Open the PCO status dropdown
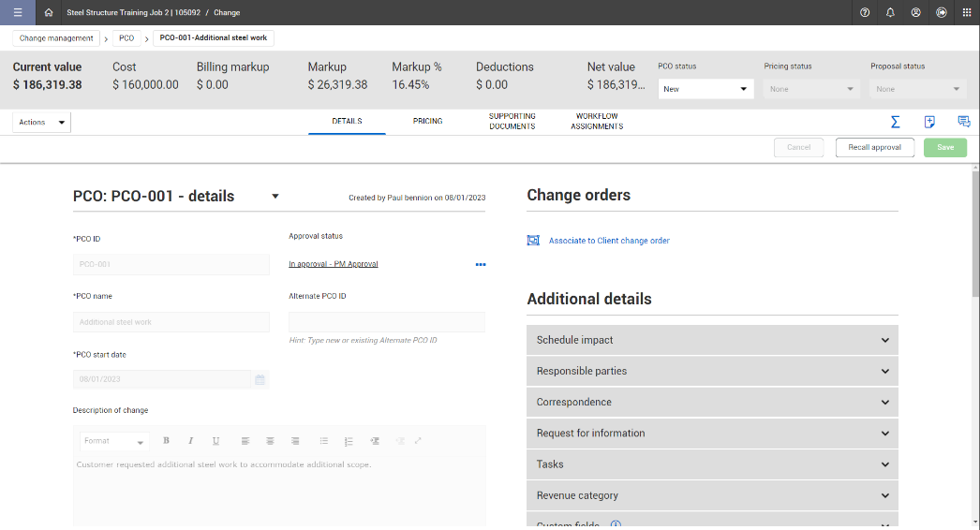The image size is (980, 530). 705,89
